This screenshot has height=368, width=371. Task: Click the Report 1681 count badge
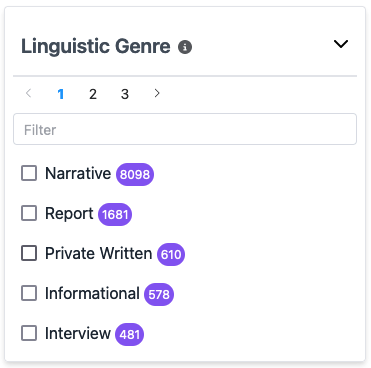tap(115, 214)
